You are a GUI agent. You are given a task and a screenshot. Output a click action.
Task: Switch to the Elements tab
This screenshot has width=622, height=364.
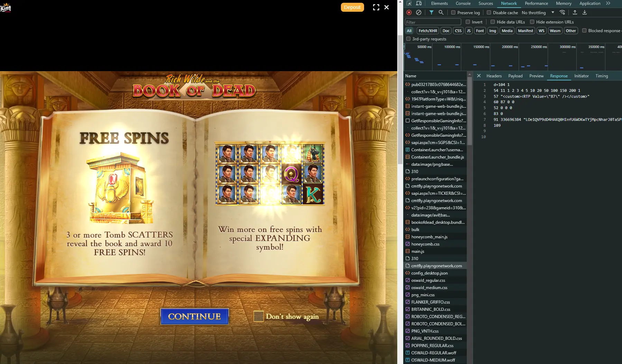coord(439,3)
